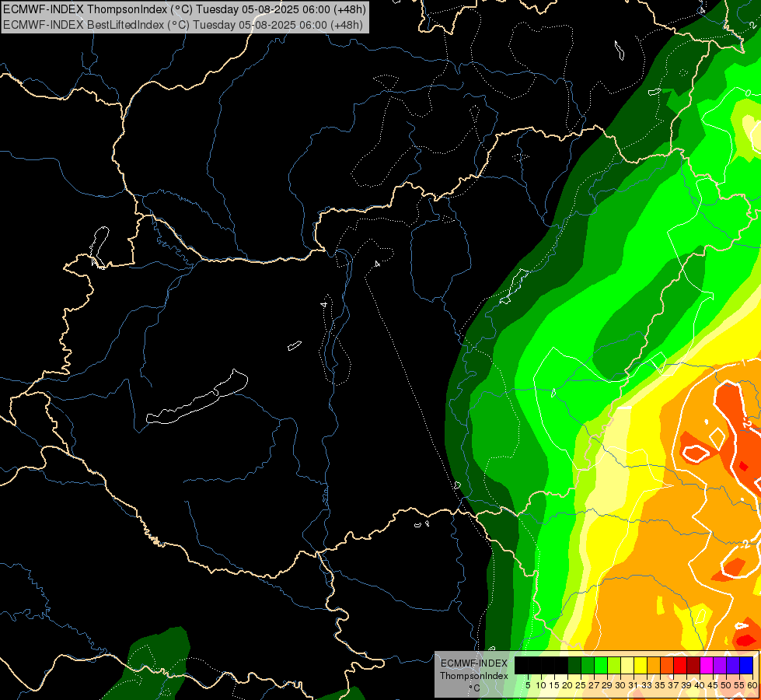Viewport: 761px width, 700px height.
Task: Click the bright green 27-29 legend swatch
Action: (601, 666)
